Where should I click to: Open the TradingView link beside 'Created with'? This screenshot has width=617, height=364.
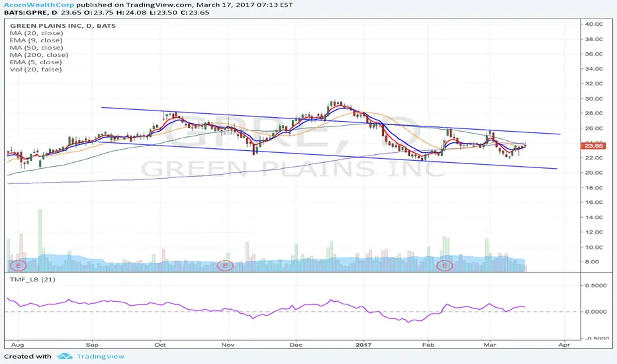point(101,357)
